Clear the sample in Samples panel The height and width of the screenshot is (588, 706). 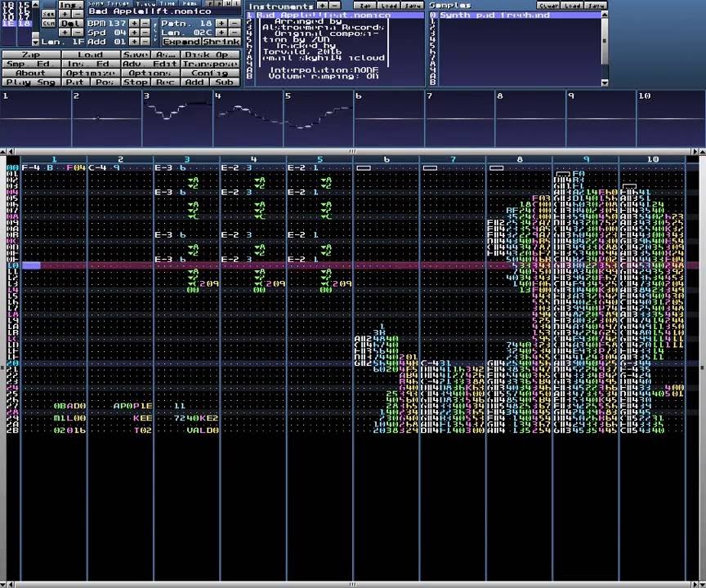[547, 6]
